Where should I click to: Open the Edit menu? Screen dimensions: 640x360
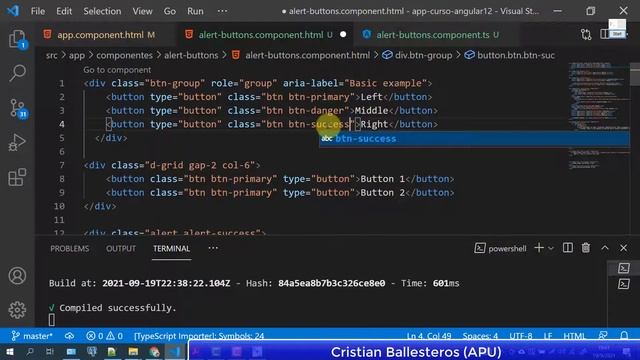point(64,11)
